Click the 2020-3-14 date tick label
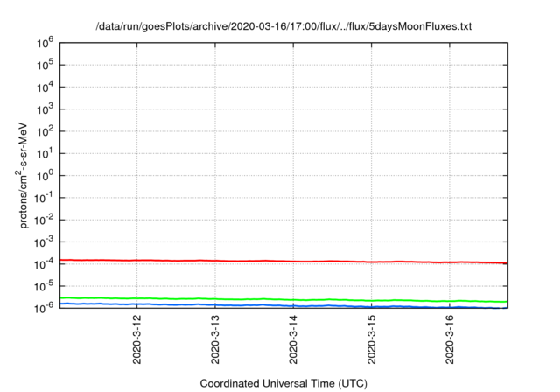Screen dimensions: 560x392 click(x=293, y=339)
